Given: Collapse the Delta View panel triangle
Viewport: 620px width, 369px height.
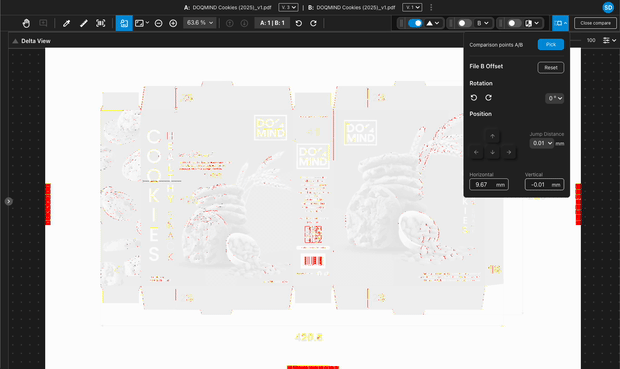Looking at the screenshot, I should tap(15, 41).
